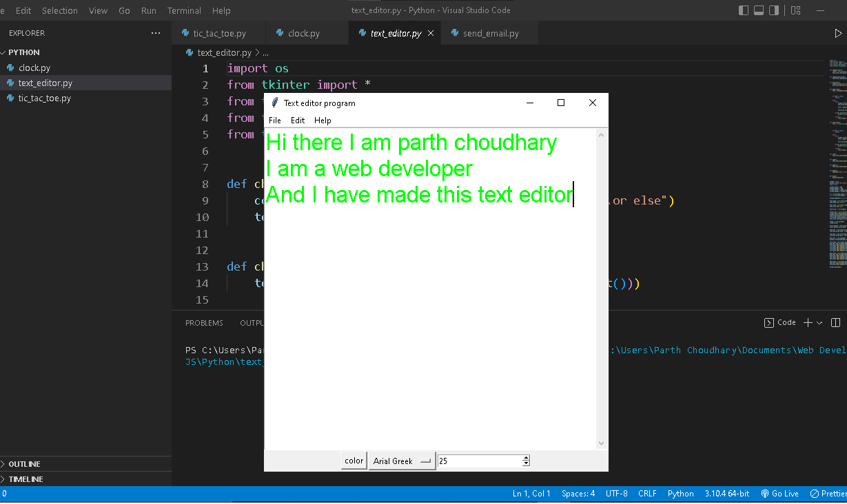Click the text editor scrollbar up arrow
This screenshot has height=504, width=847.
(602, 135)
